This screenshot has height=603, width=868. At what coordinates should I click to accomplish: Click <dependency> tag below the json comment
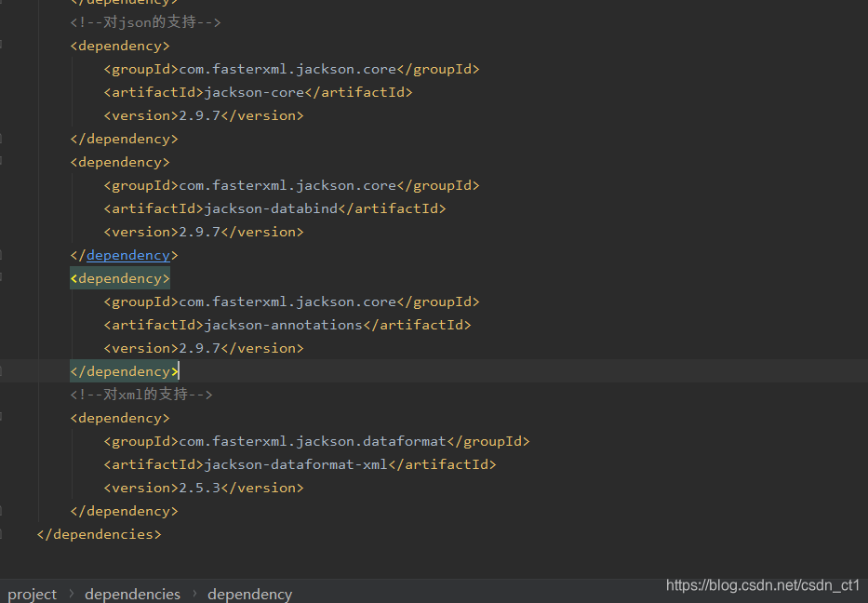(x=120, y=46)
